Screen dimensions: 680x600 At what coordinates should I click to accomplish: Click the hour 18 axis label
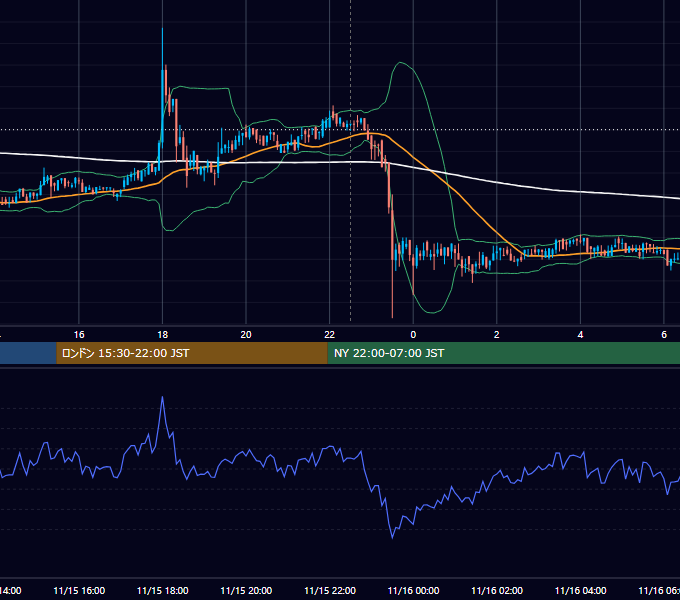pos(163,334)
